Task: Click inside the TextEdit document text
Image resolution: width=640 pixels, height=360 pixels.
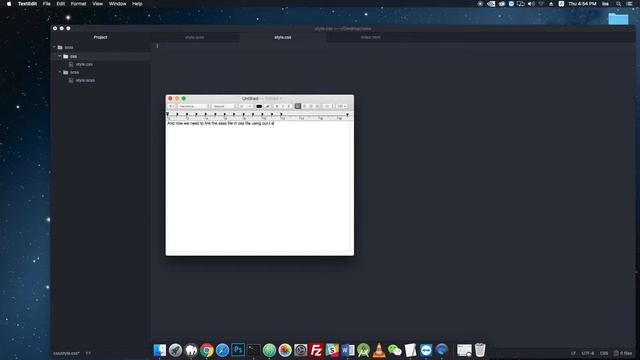Action: pyautogui.click(x=220, y=123)
